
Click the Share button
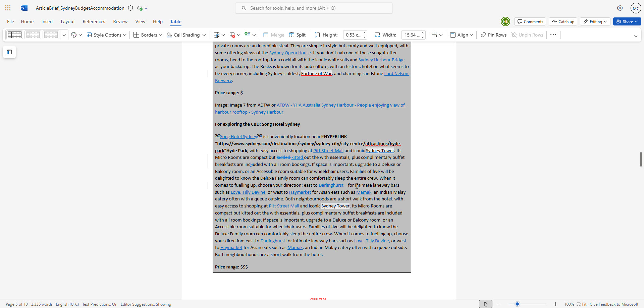pyautogui.click(x=627, y=21)
